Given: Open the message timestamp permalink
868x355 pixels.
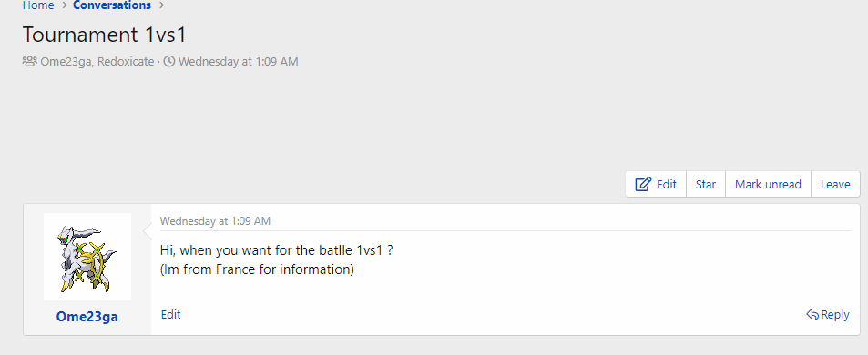Looking at the screenshot, I should coord(215,221).
